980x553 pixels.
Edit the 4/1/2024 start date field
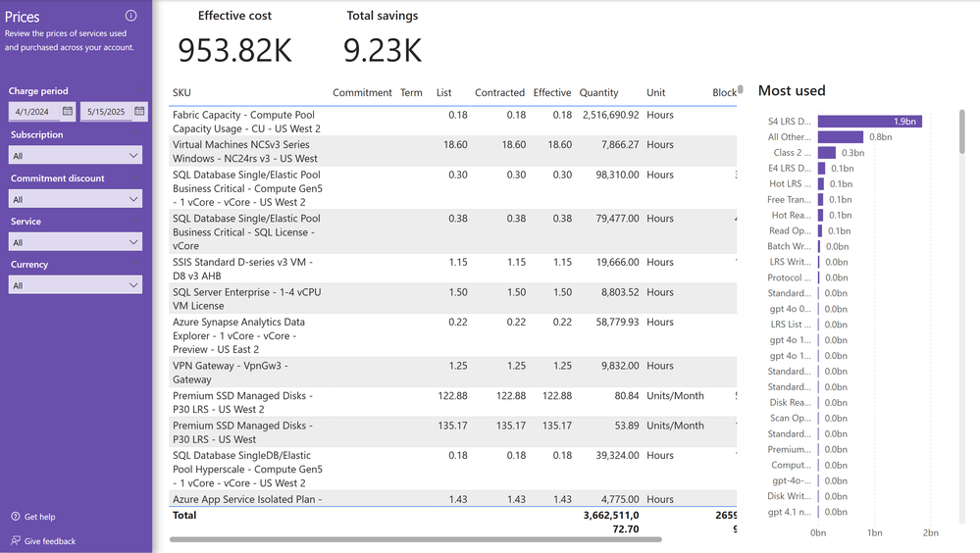click(35, 111)
